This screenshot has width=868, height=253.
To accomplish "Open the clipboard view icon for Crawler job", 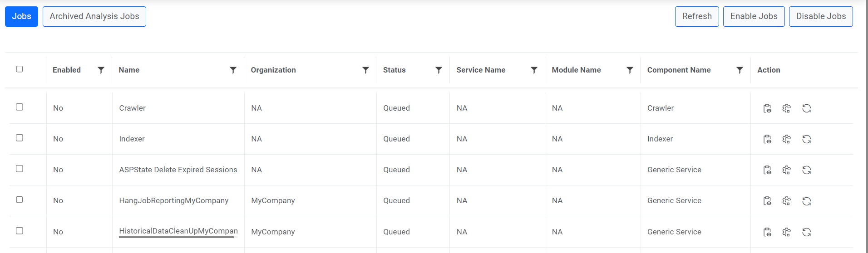I will pos(767,108).
